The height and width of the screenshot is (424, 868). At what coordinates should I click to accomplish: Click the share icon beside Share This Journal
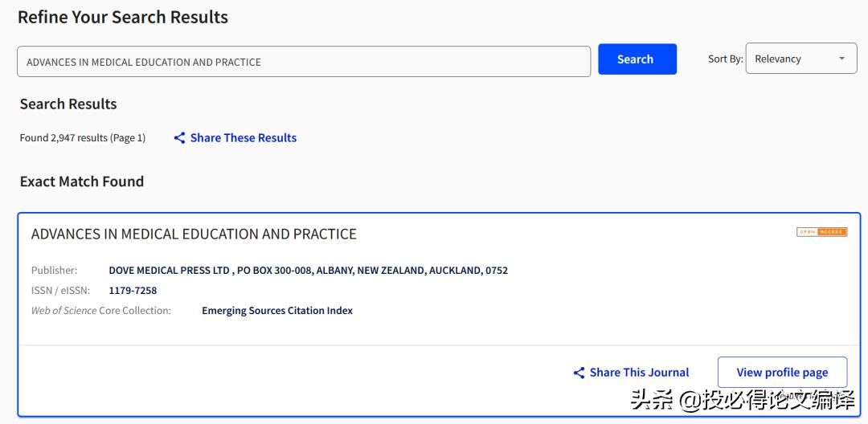tap(579, 373)
